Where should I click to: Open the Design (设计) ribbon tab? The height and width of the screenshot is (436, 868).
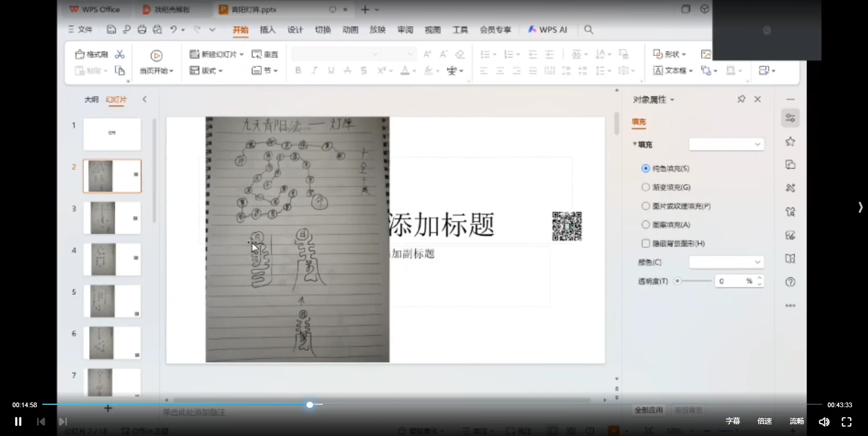tap(295, 29)
